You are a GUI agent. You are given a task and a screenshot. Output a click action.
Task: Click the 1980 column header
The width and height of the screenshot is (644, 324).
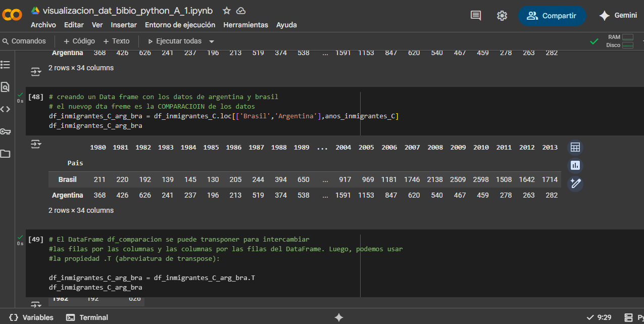coord(98,148)
